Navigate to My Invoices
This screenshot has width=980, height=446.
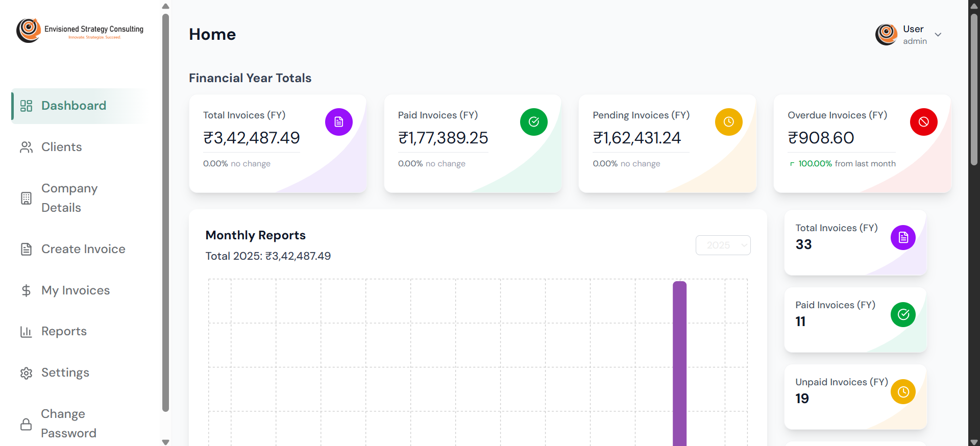coord(75,290)
